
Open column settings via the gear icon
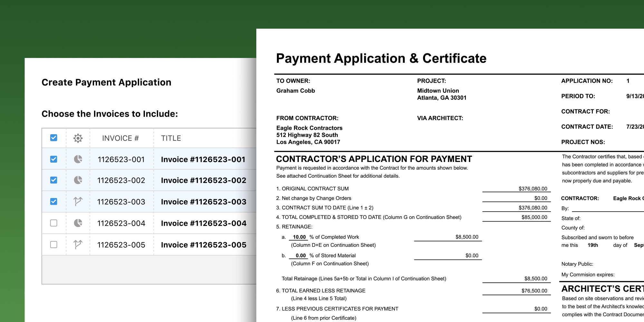coord(78,138)
